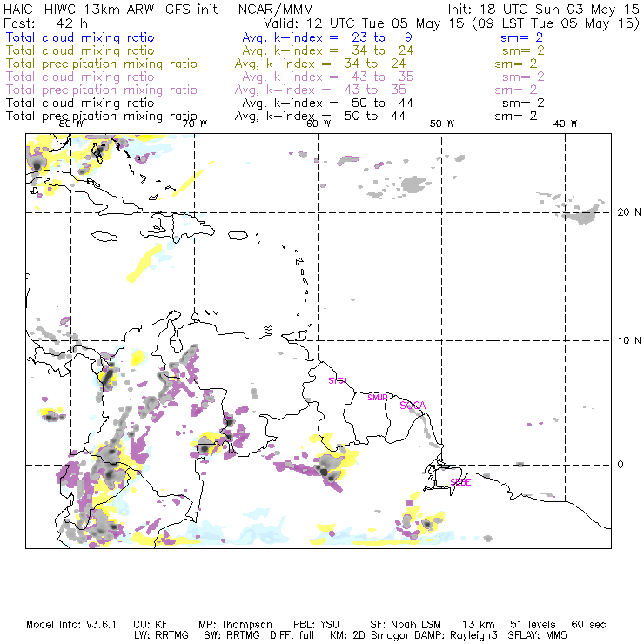This screenshot has width=644, height=644.
Task: Click the "13 km" footer resolution text
Action: coord(478,625)
